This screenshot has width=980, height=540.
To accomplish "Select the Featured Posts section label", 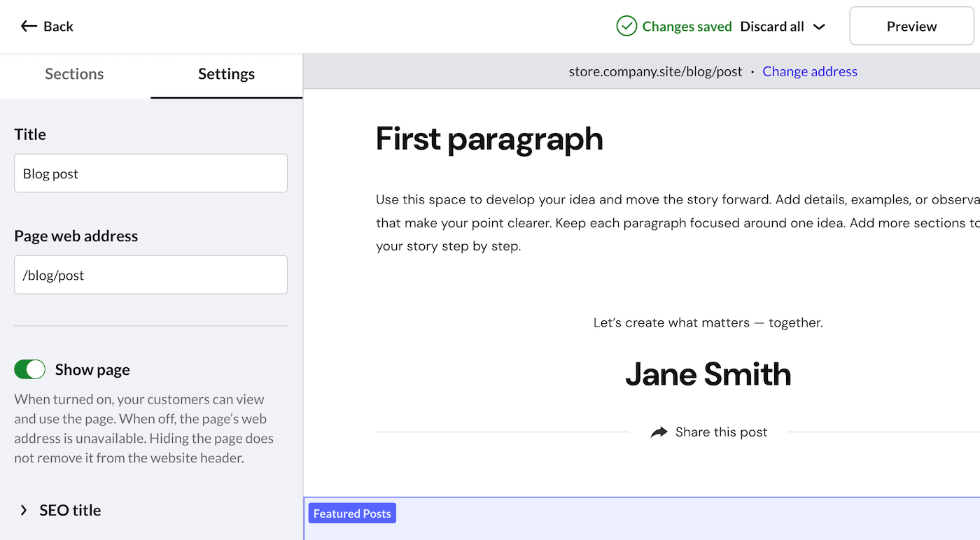I will tap(352, 513).
